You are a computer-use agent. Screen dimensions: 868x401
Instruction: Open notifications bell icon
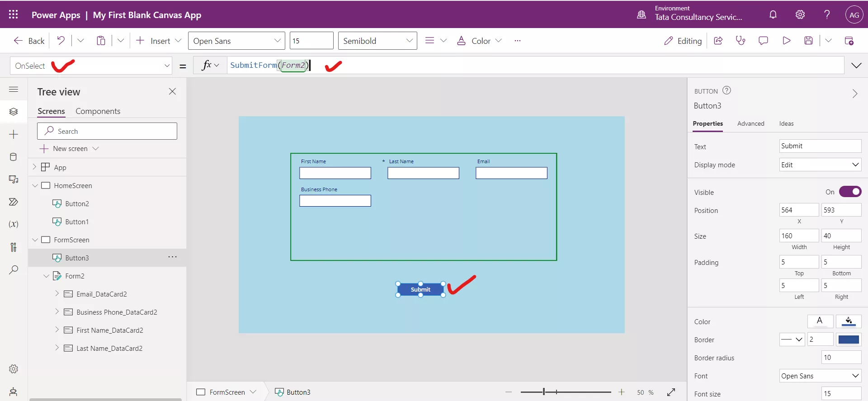pyautogui.click(x=773, y=14)
